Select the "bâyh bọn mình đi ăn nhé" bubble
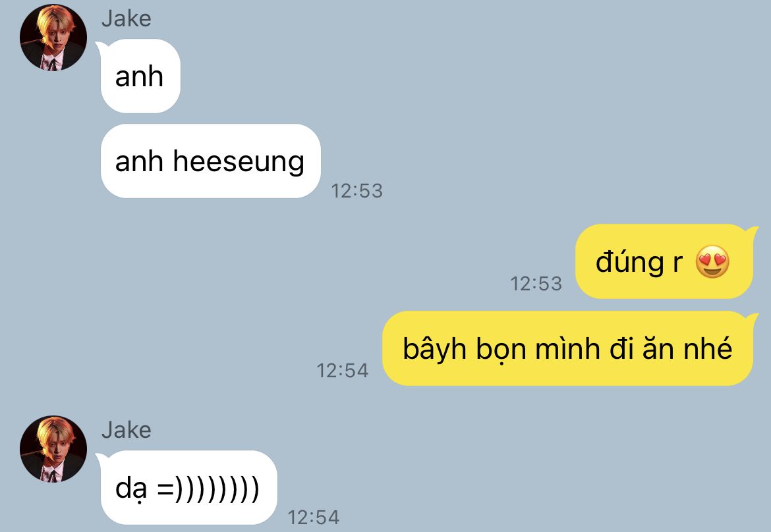The height and width of the screenshot is (532, 771). (569, 348)
